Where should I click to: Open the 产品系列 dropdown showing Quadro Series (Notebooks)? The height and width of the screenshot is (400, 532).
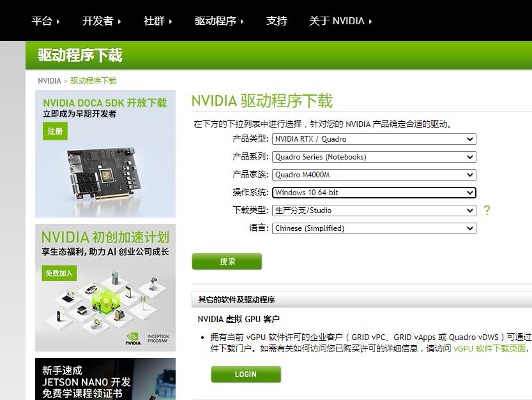pos(374,157)
